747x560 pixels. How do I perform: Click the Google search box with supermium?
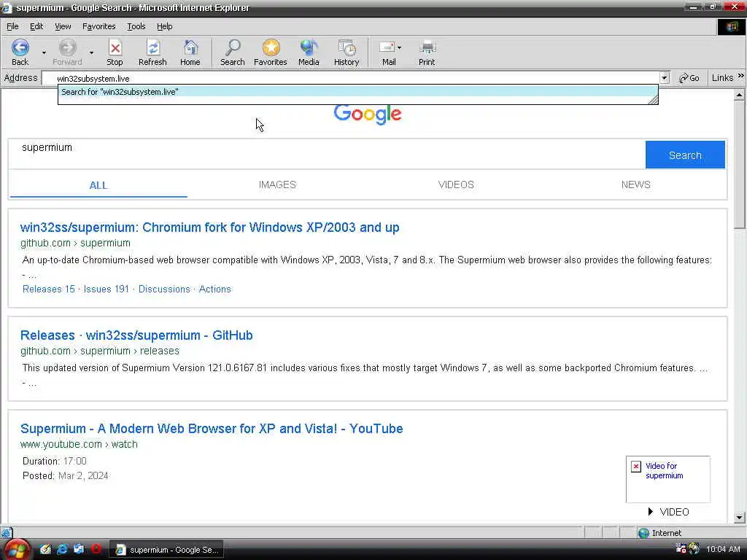click(327, 153)
